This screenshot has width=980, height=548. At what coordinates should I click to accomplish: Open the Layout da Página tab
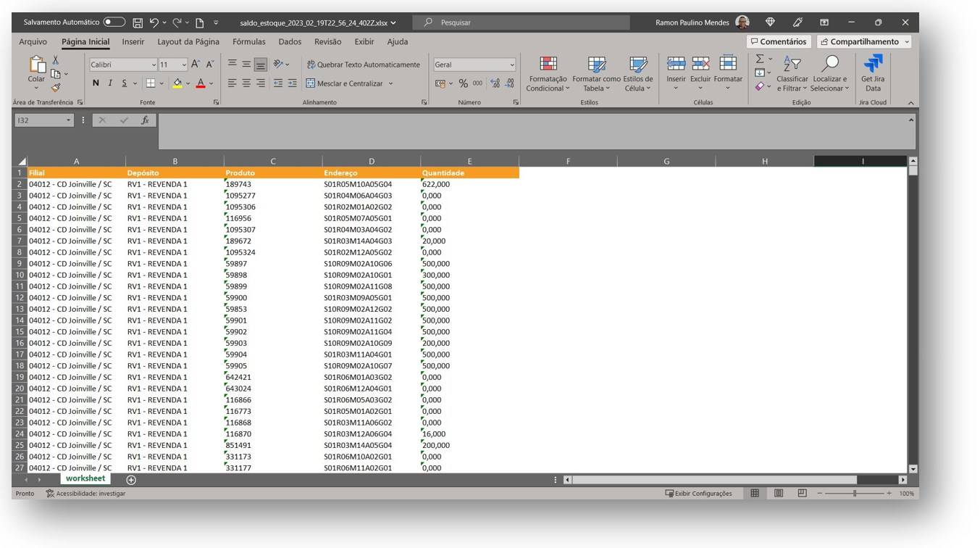click(x=188, y=42)
